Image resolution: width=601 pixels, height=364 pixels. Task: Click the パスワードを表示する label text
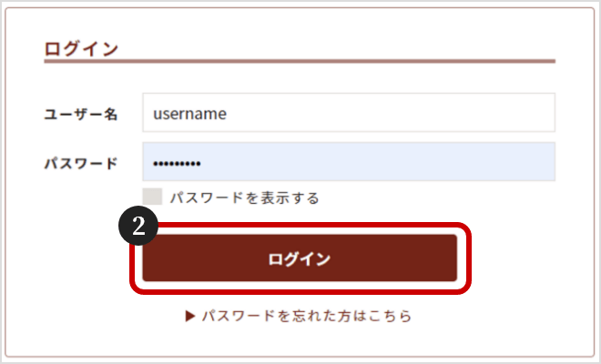click(245, 197)
